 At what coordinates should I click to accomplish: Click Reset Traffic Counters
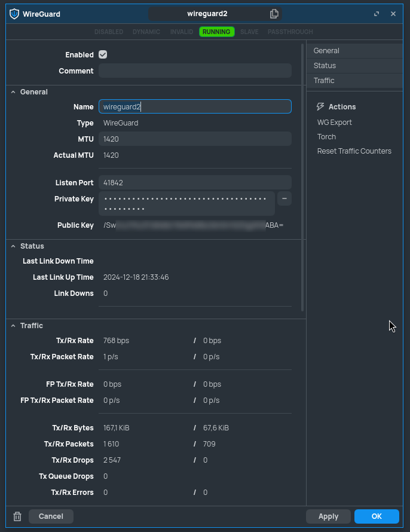pyautogui.click(x=354, y=151)
